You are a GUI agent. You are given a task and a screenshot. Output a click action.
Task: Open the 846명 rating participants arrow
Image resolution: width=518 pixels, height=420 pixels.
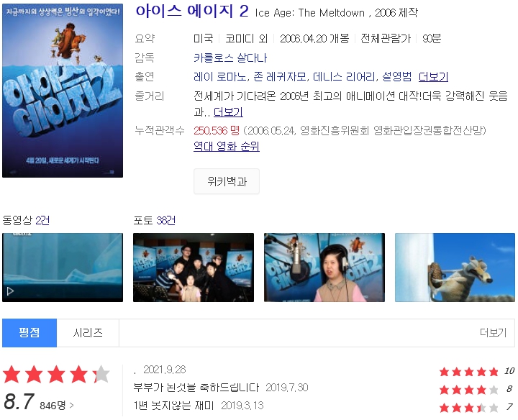tap(57, 405)
